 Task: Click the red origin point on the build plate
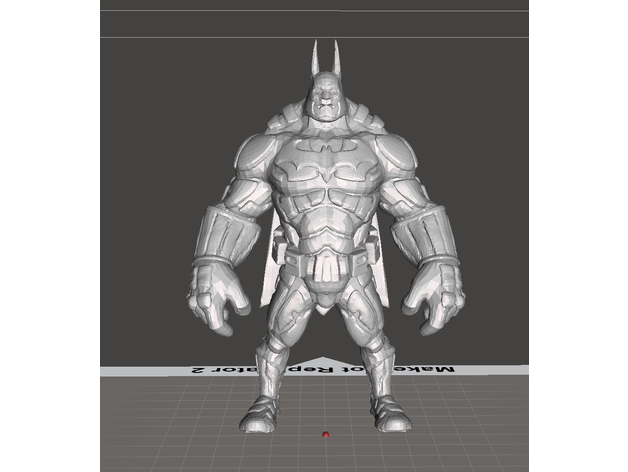(326, 434)
